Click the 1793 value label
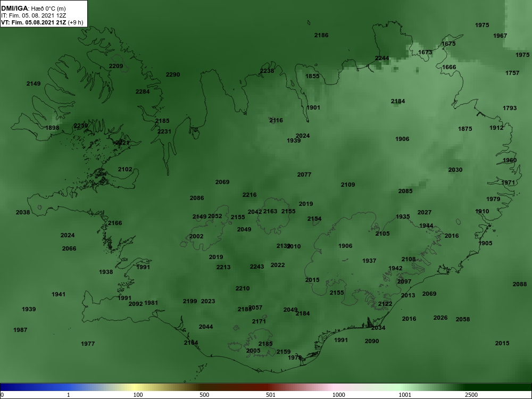 coord(510,108)
